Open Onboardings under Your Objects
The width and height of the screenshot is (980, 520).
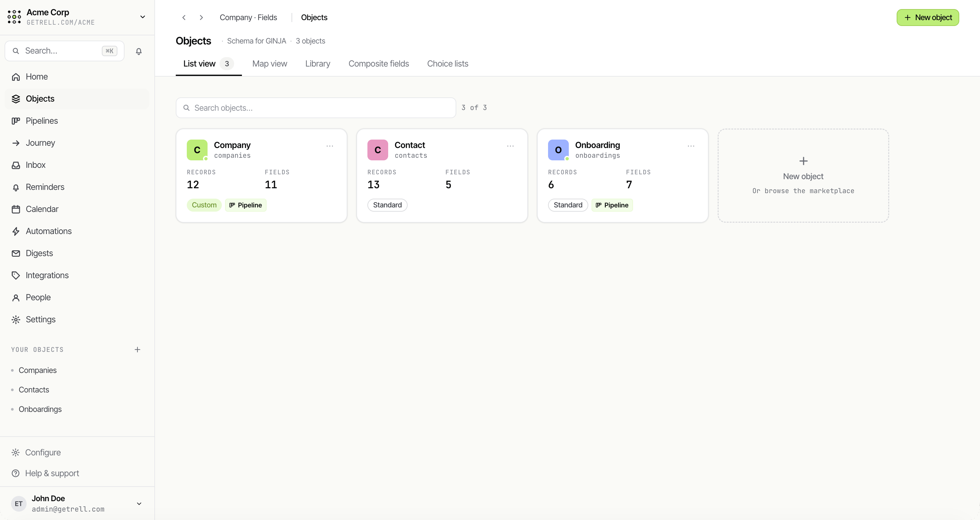[x=40, y=409]
